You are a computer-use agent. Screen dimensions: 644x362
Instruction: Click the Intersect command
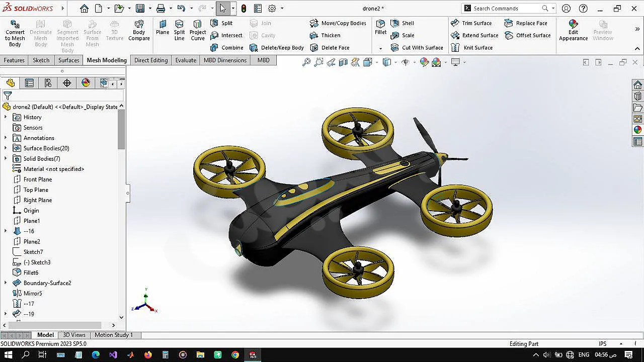coord(226,35)
